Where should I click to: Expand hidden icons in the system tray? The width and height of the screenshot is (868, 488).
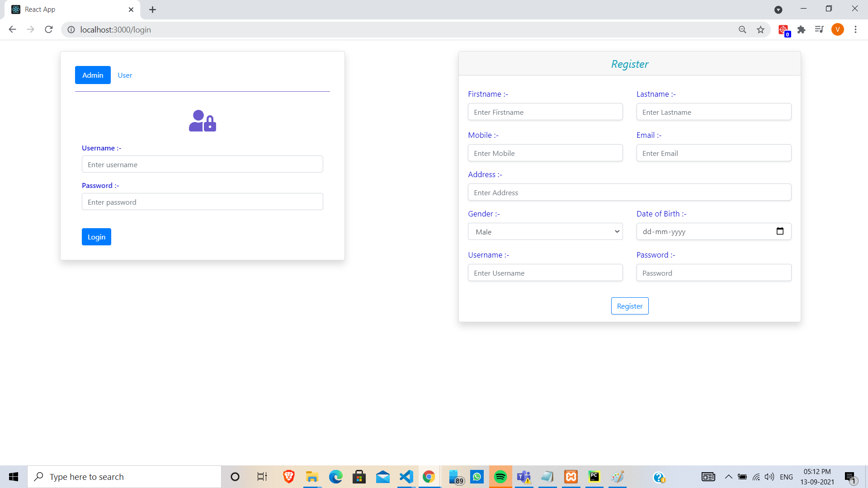point(728,477)
